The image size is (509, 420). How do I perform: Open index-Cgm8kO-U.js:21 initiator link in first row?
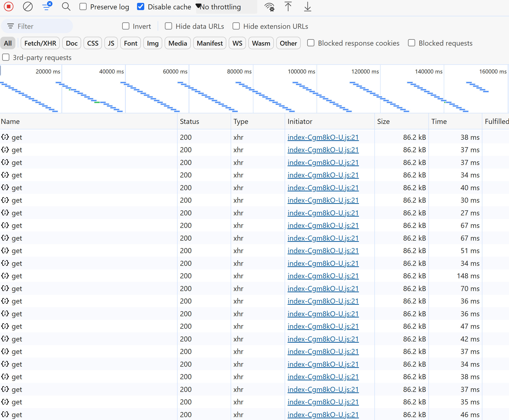(323, 137)
